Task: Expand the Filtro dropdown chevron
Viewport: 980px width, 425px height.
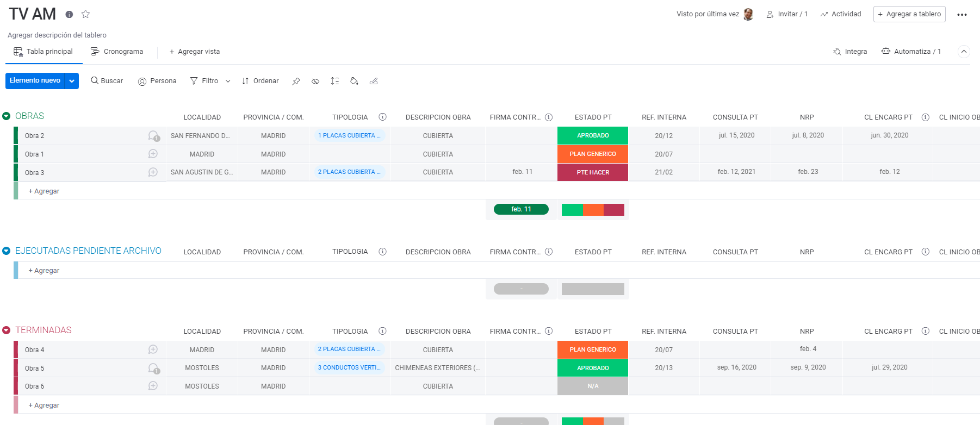Action: click(228, 81)
